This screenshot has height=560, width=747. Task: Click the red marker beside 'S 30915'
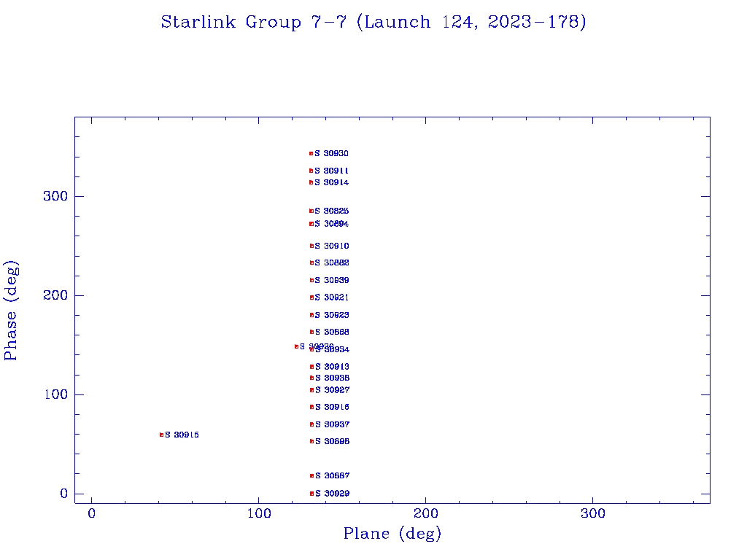[x=161, y=435]
